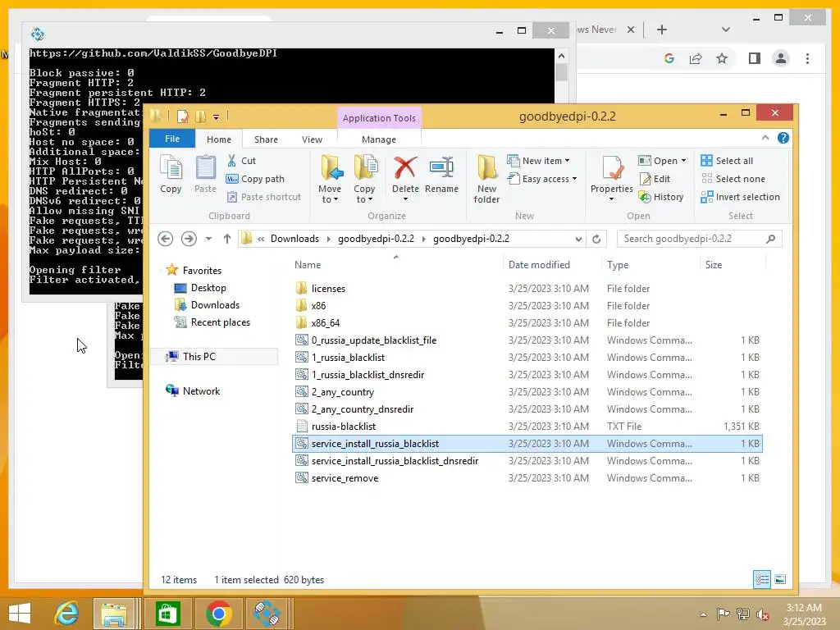Image resolution: width=840 pixels, height=630 pixels.
Task: Click the red Delete X icon
Action: click(x=405, y=168)
